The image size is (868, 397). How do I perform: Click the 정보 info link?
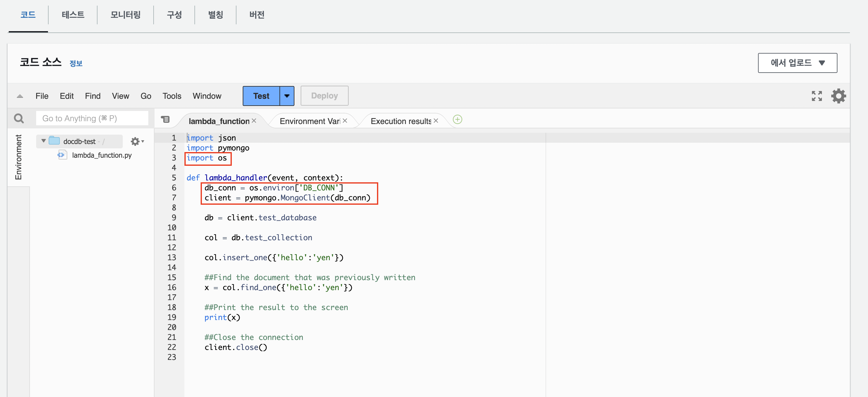coord(76,63)
